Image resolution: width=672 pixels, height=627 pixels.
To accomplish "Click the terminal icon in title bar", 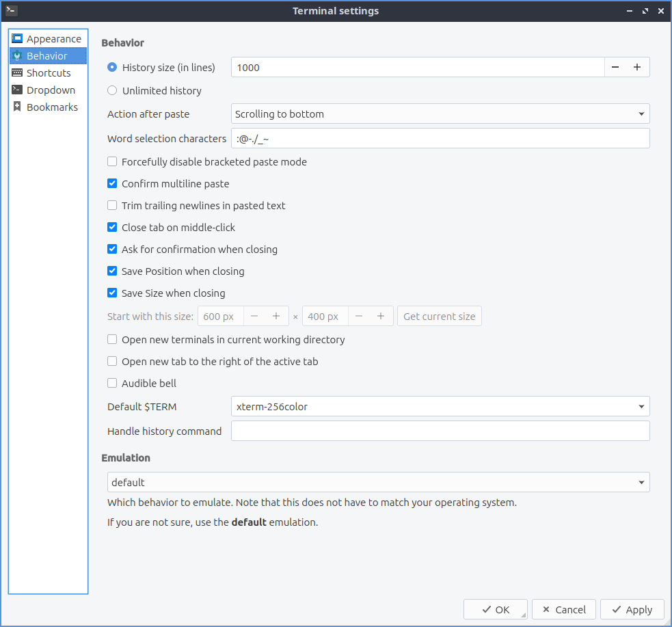I will click(x=11, y=10).
